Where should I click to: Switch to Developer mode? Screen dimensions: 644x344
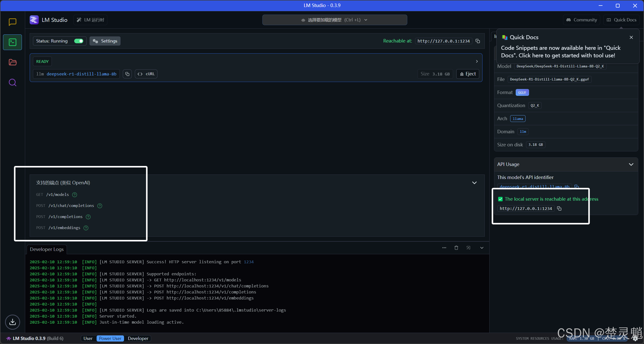tap(138, 338)
